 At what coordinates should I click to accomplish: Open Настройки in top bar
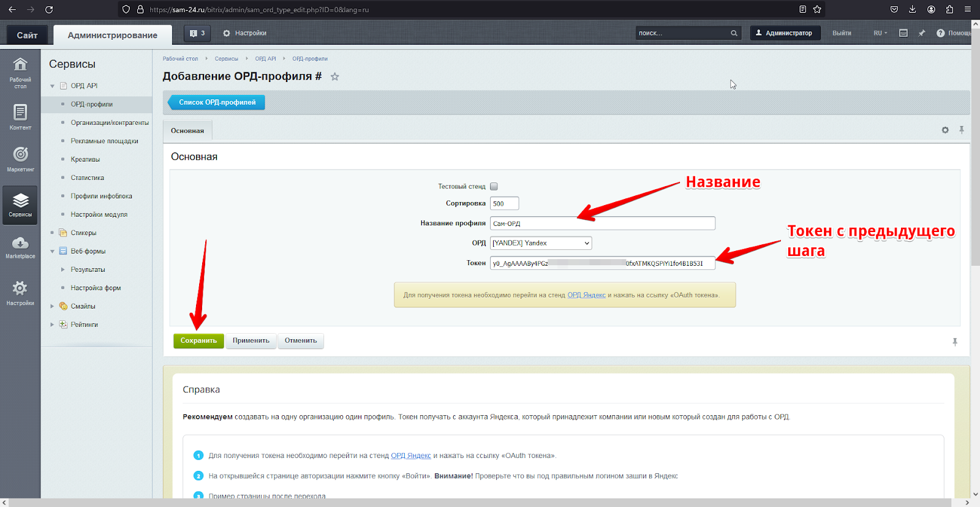click(244, 33)
